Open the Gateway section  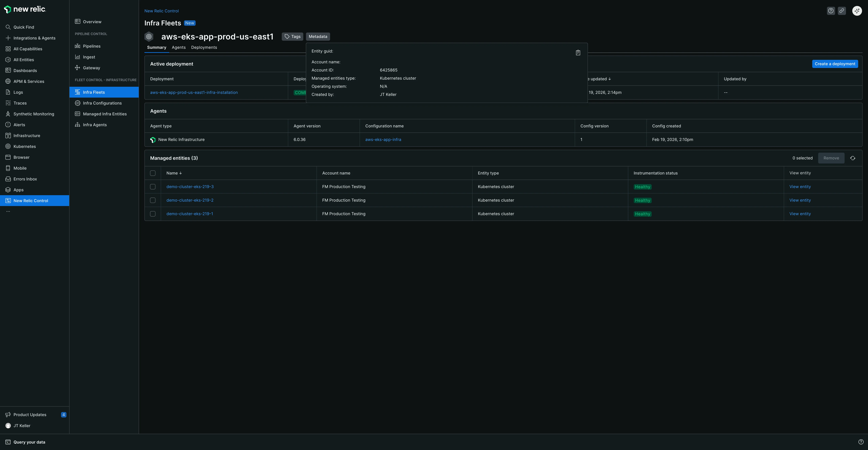click(91, 68)
